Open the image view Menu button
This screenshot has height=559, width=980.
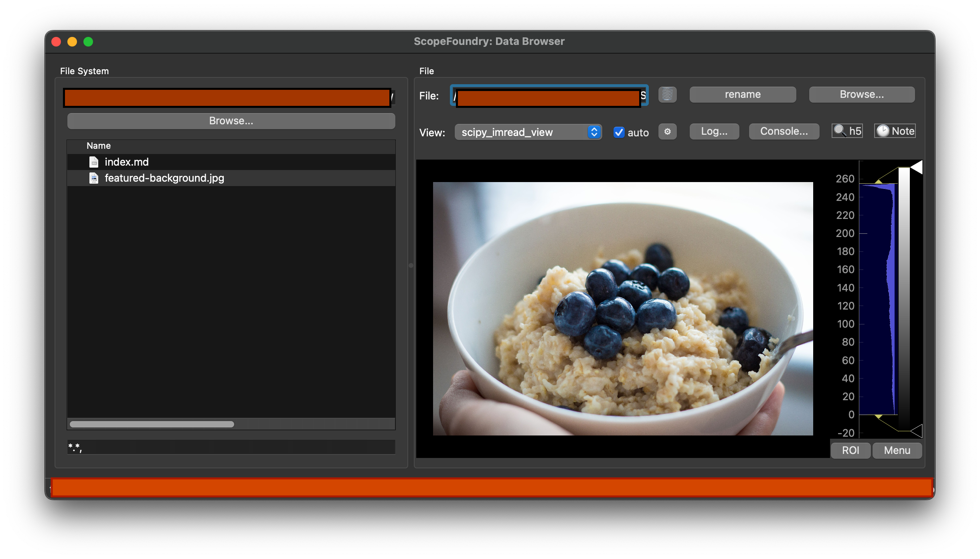tap(897, 450)
